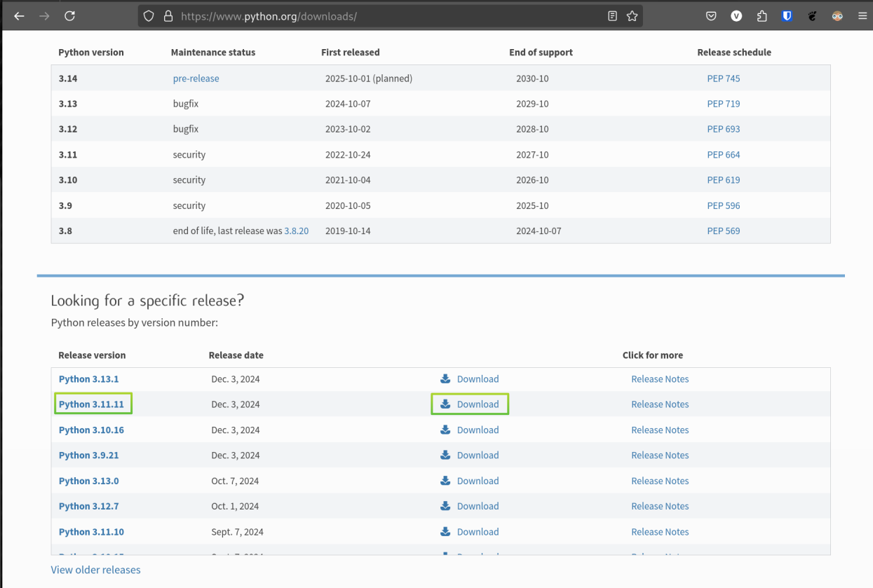The image size is (873, 588).
Task: Click the '2024-10-07' end of support date
Action: click(x=539, y=231)
